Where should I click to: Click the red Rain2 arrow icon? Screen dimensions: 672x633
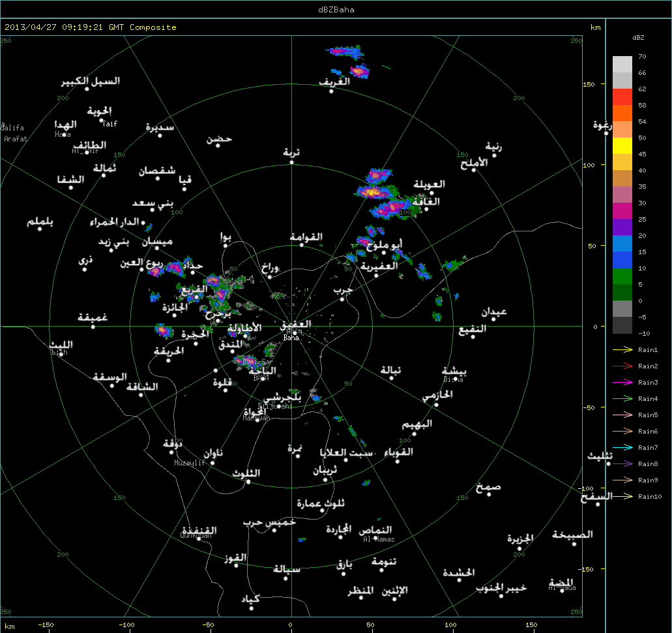(x=622, y=366)
